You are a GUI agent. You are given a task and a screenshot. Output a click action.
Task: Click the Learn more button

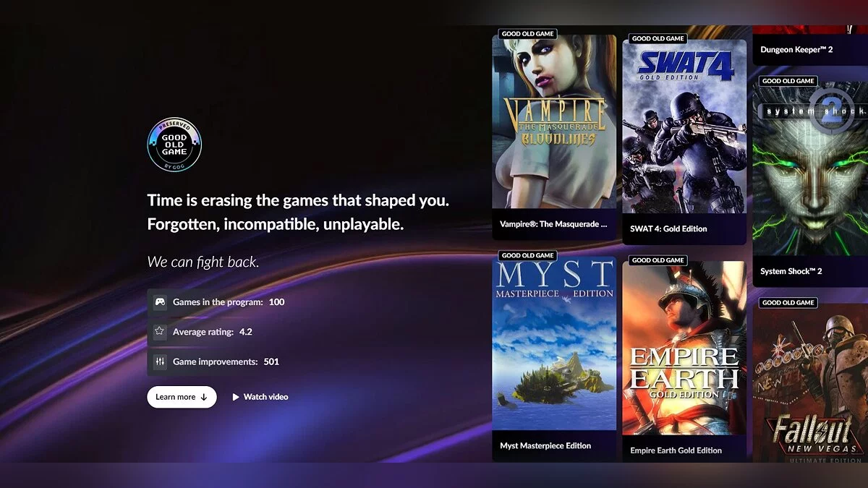coord(182,397)
